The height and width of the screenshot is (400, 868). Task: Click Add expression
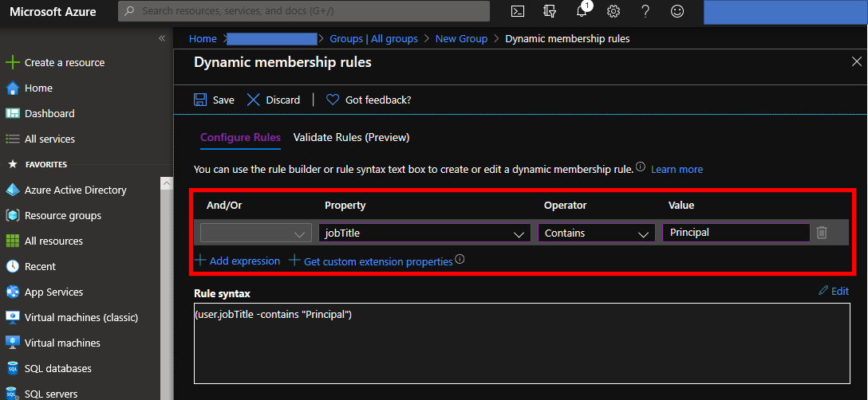[238, 261]
